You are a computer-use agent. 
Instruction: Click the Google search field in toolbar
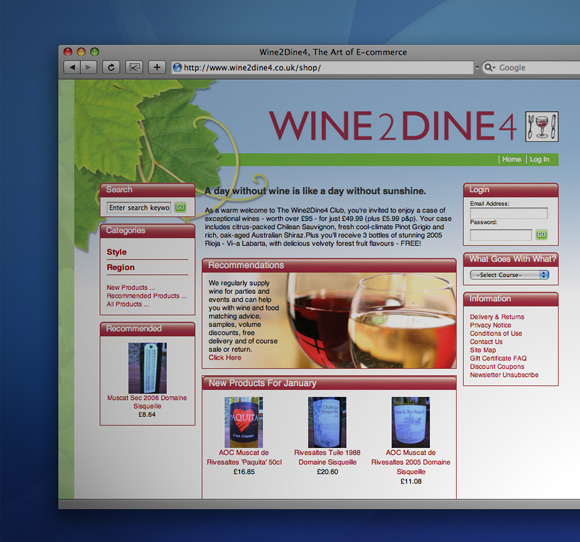pyautogui.click(x=531, y=67)
